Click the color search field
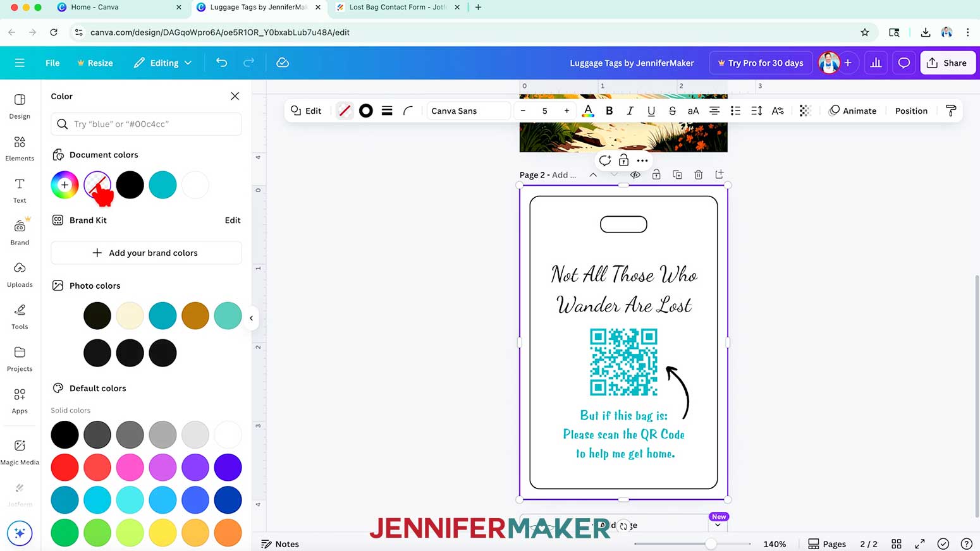Viewport: 980px width, 551px height. [146, 124]
